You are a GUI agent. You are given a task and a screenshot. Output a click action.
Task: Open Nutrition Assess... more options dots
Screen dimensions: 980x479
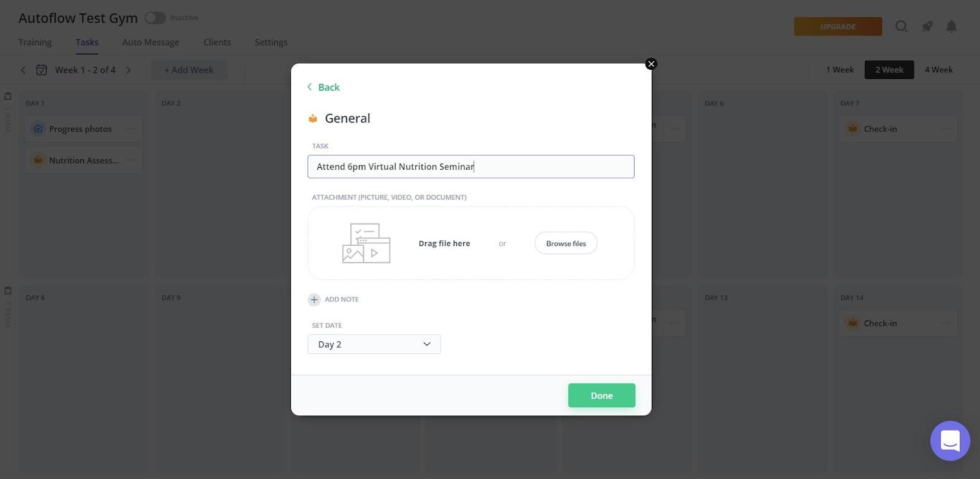pyautogui.click(x=131, y=160)
